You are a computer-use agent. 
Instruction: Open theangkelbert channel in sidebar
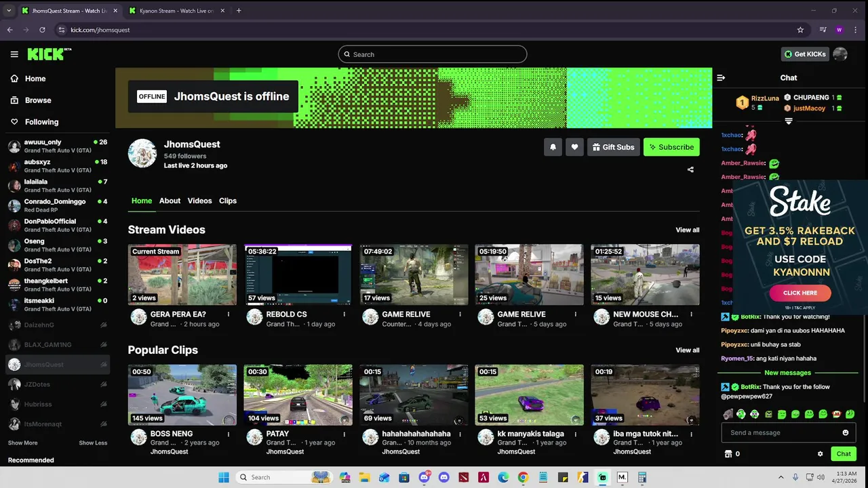pos(58,285)
